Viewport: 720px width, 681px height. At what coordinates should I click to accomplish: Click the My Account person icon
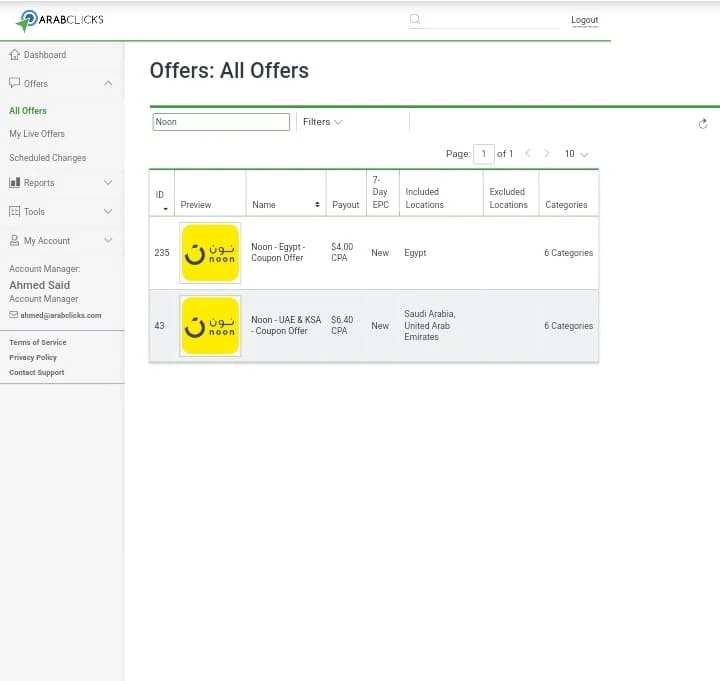[x=15, y=240]
